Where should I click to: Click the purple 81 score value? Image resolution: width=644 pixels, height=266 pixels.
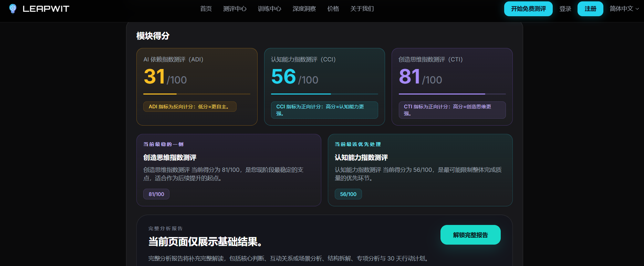409,77
